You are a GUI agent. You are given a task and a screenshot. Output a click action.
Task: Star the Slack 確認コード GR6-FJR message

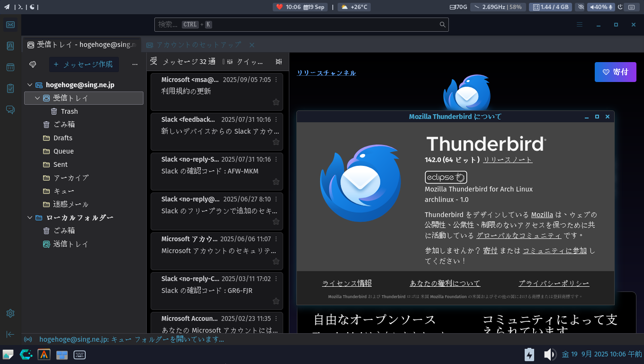276,301
